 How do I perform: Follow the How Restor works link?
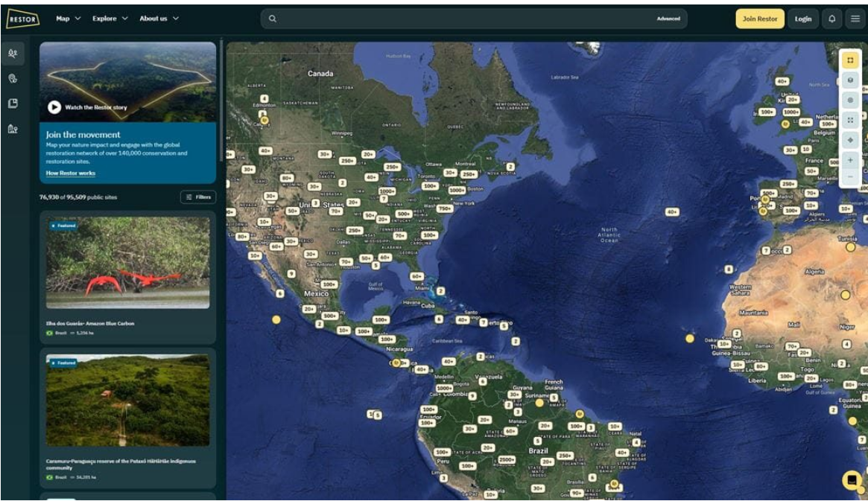tap(70, 173)
